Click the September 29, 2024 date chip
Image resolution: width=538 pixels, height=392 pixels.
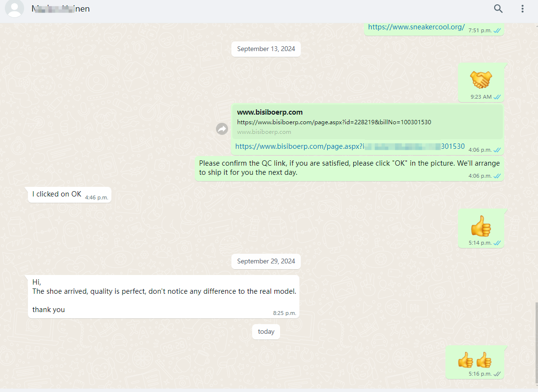[x=266, y=261]
